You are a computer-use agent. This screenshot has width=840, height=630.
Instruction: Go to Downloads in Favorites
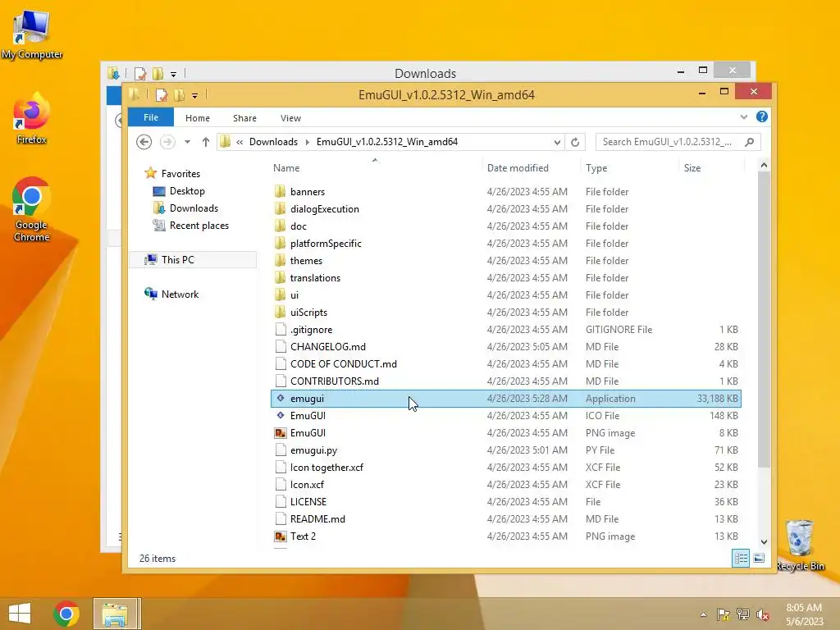coord(194,208)
